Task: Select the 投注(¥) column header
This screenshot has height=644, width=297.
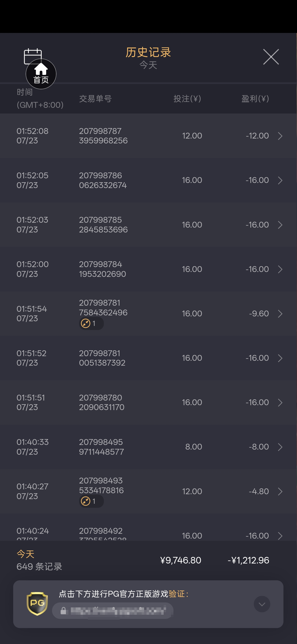Action: point(187,99)
